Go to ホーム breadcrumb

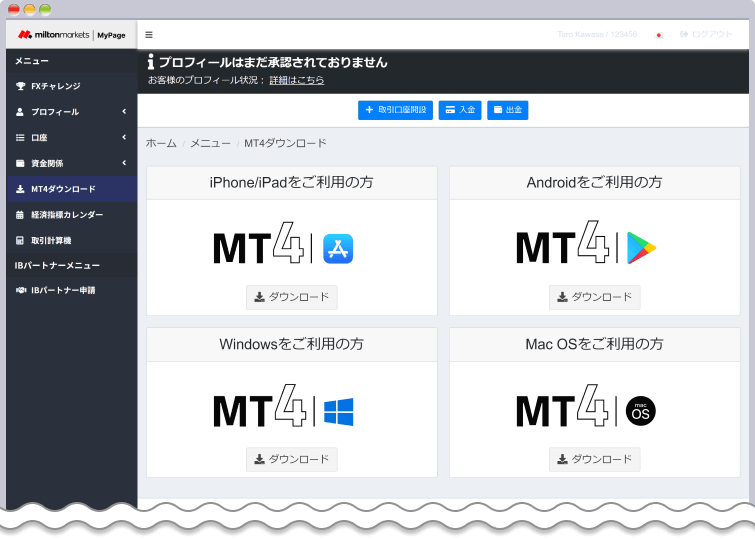coord(161,144)
